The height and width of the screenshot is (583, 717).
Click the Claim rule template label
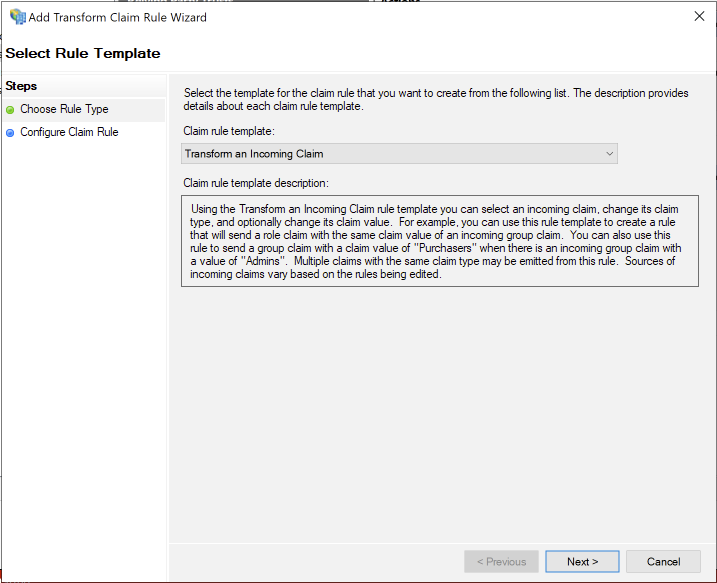pos(229,131)
